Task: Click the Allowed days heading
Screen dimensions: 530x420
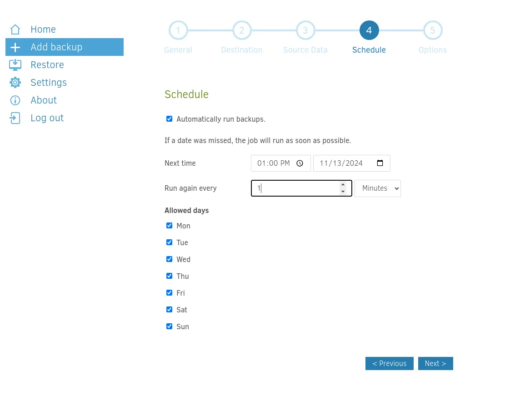Action: [x=186, y=210]
